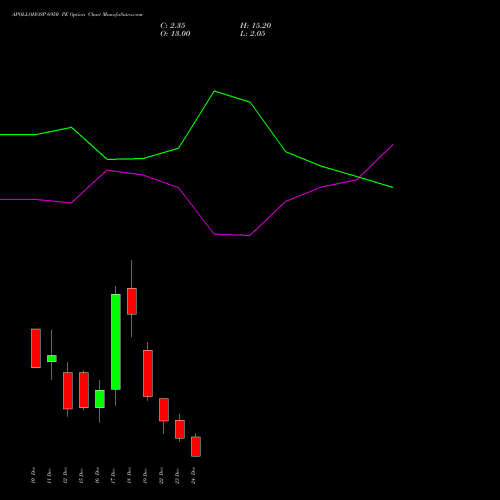
Task: Click the '15 Dec' date label
Action: [x=81, y=475]
